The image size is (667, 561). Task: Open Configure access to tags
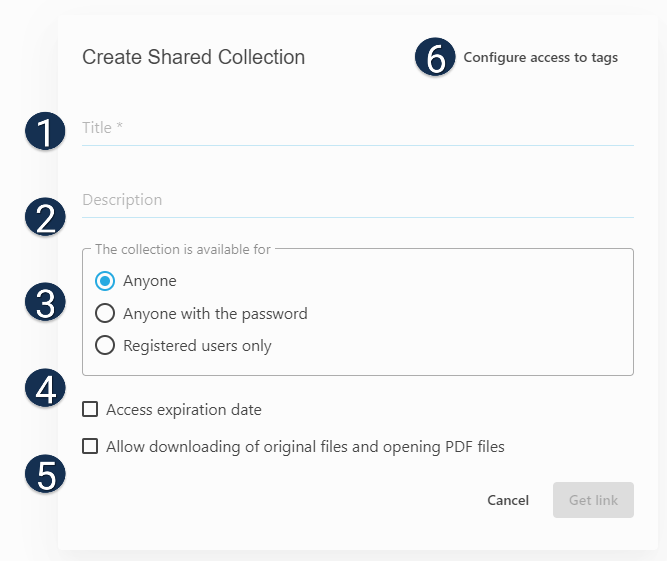tap(540, 58)
